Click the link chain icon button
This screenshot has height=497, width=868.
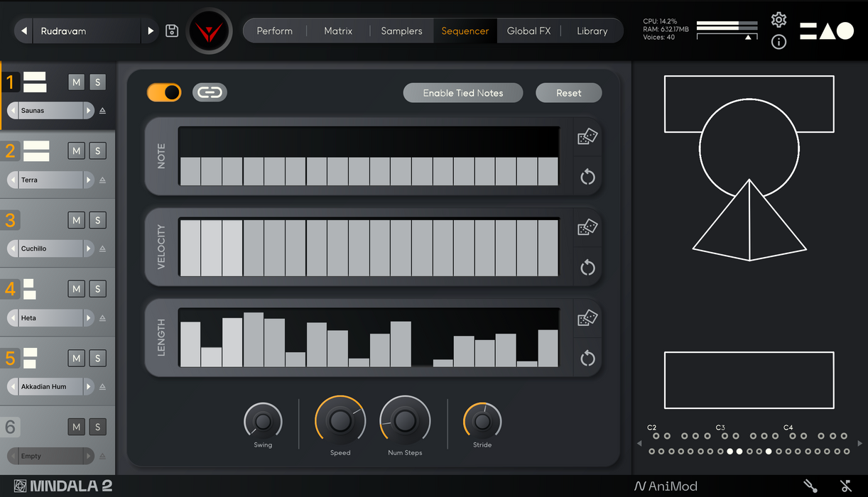(210, 92)
